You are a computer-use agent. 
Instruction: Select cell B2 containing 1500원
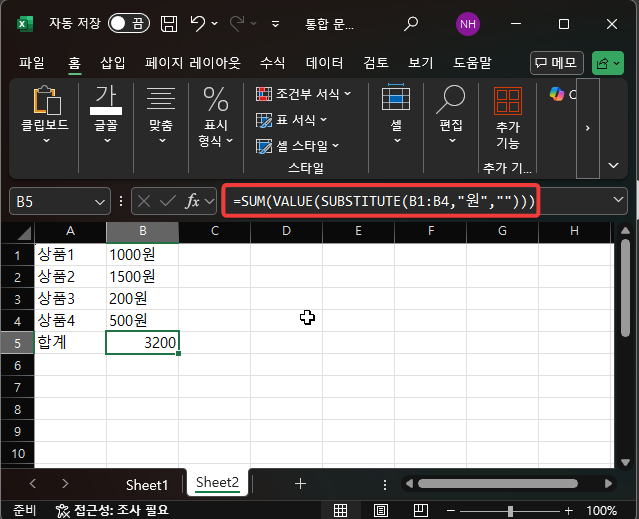tap(143, 277)
